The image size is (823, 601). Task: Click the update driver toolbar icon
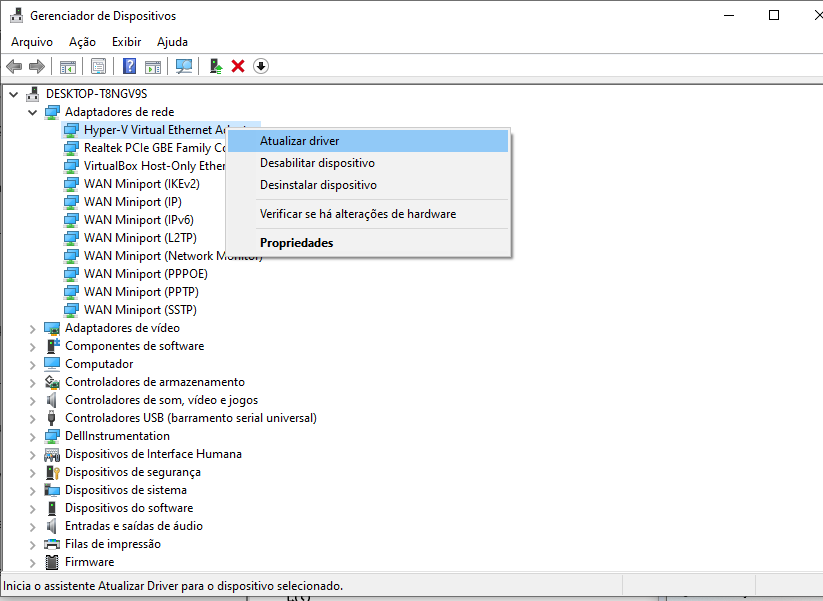point(215,66)
